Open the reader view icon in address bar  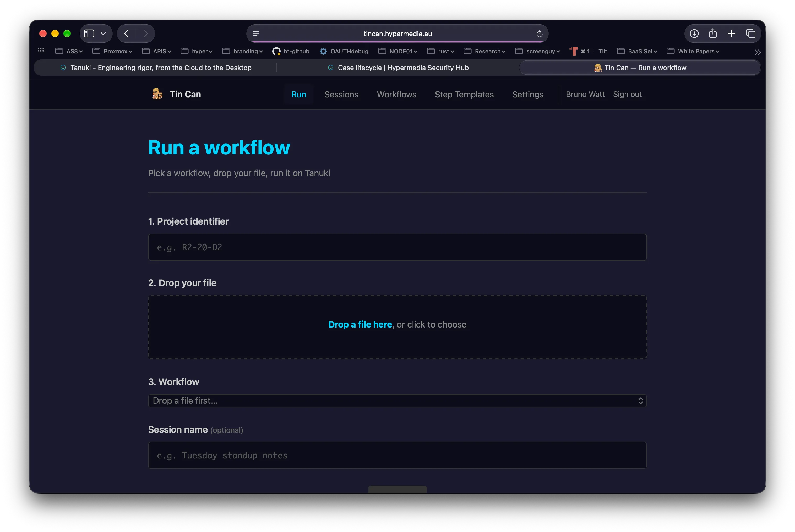[x=257, y=34]
